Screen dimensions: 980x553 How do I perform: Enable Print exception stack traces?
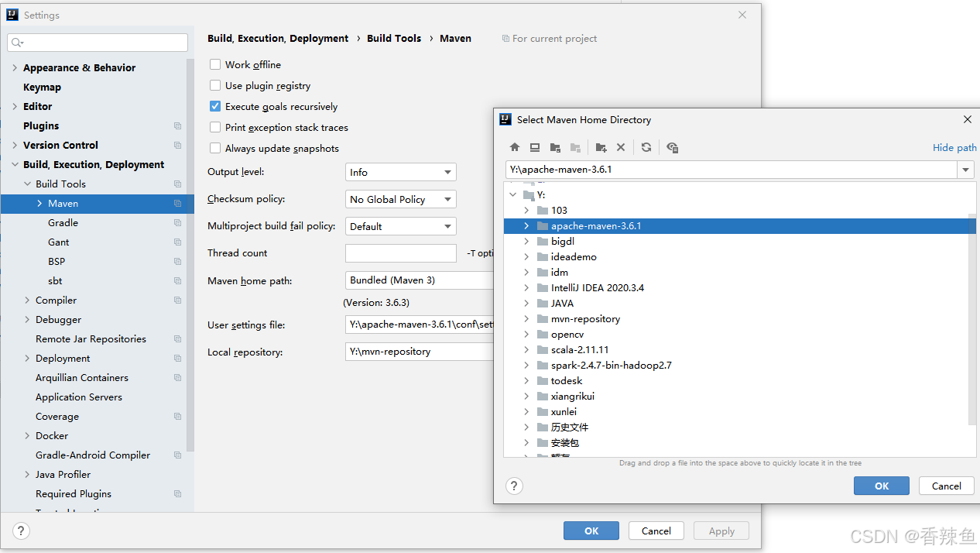[x=215, y=127]
